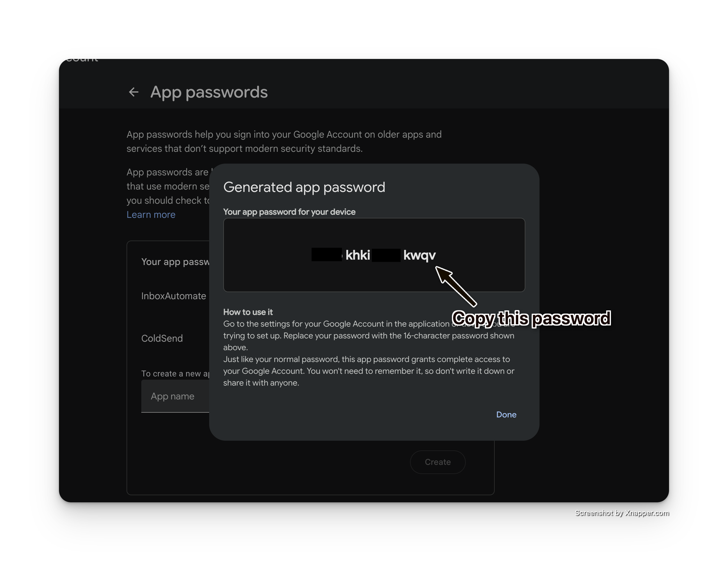Go back using the App passwords arrow

point(134,92)
